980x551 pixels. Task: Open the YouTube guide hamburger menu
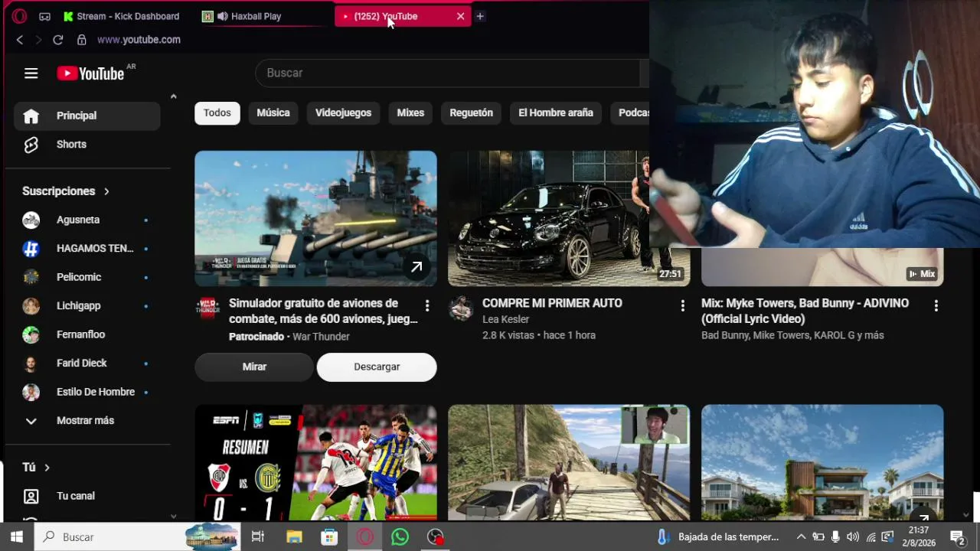click(x=31, y=73)
